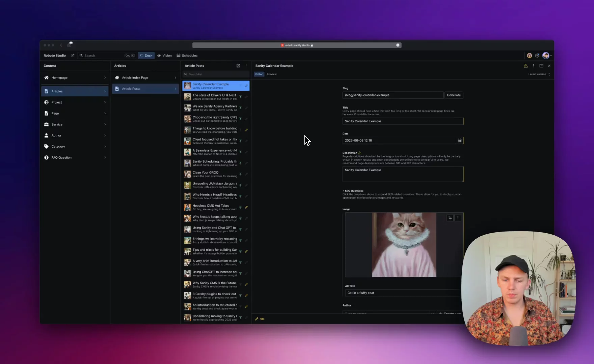594x364 pixels.
Task: Click the edit status pencil in document footer
Action: point(256,319)
